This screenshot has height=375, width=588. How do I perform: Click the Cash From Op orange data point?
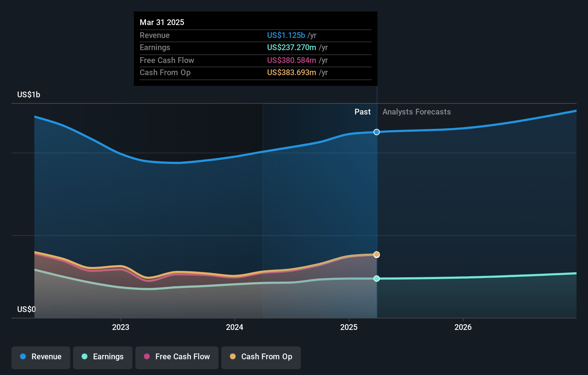pyautogui.click(x=377, y=254)
